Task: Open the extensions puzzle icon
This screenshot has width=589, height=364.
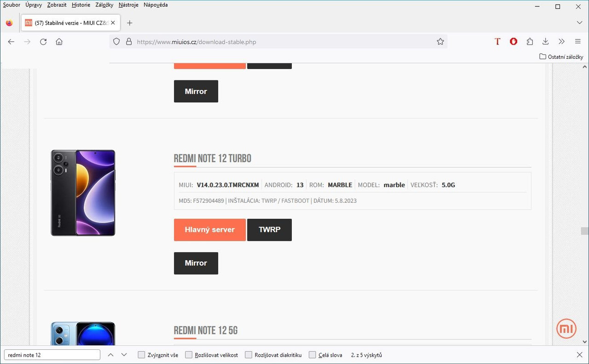Action: point(530,42)
